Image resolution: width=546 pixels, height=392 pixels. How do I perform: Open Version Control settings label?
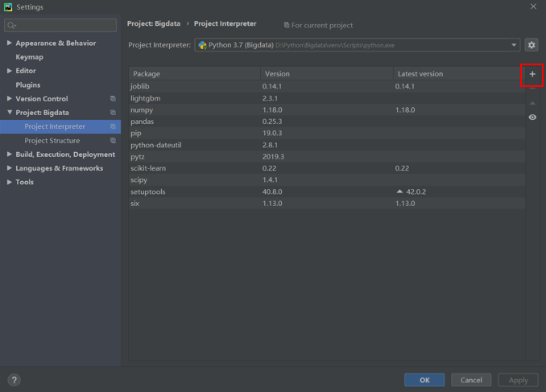pos(42,99)
